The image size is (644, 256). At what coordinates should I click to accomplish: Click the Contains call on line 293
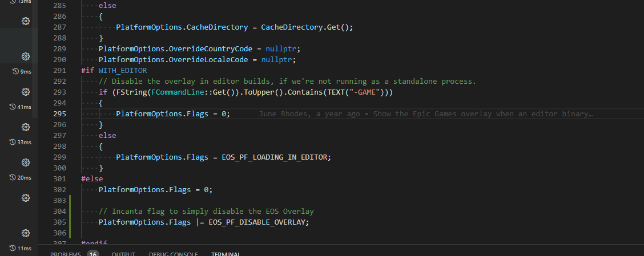tap(305, 92)
